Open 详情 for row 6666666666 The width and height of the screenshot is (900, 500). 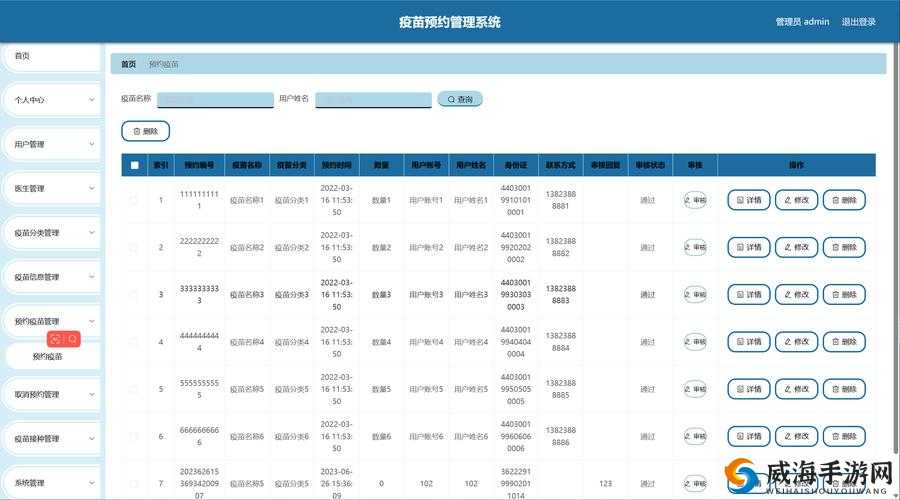coord(748,436)
